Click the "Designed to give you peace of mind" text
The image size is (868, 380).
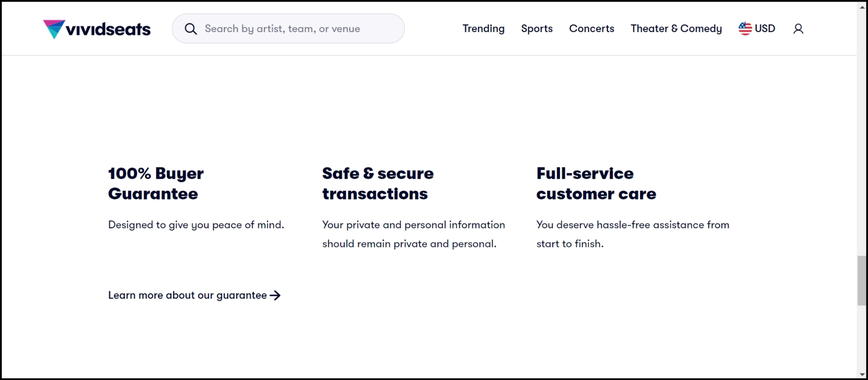point(196,225)
